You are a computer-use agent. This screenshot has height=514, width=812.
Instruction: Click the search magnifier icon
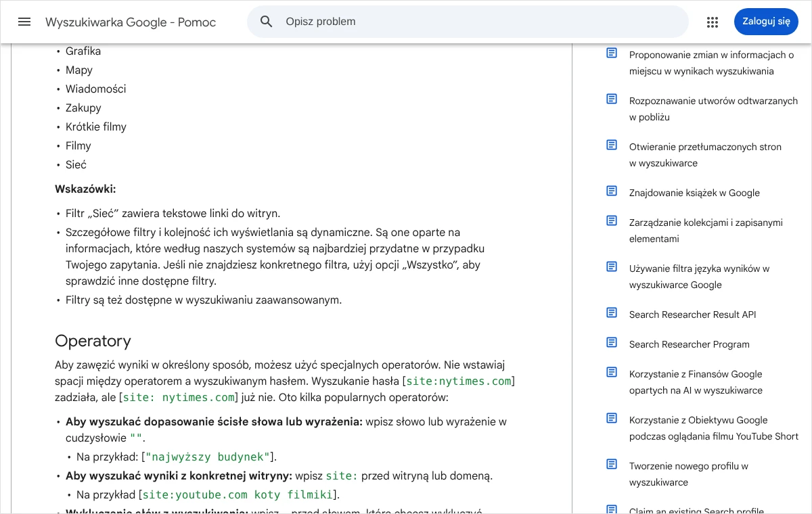click(267, 22)
